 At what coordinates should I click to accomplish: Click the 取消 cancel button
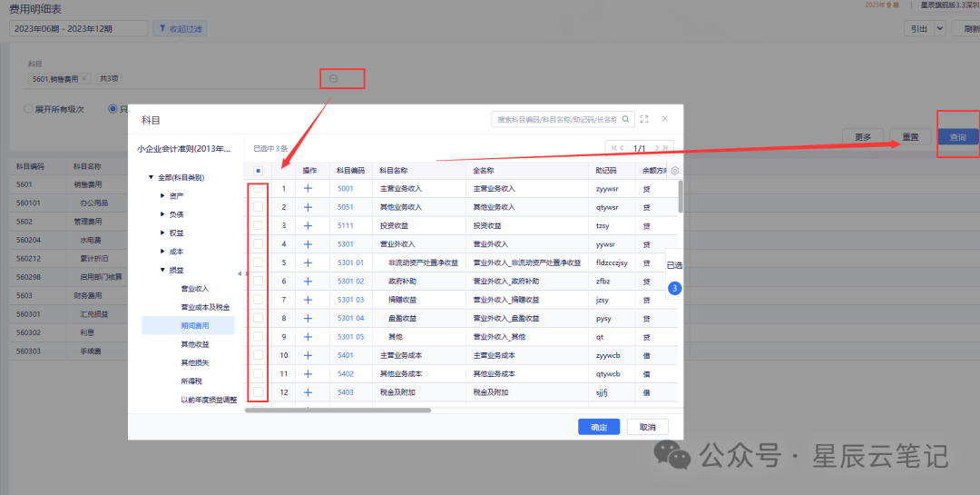click(x=648, y=427)
